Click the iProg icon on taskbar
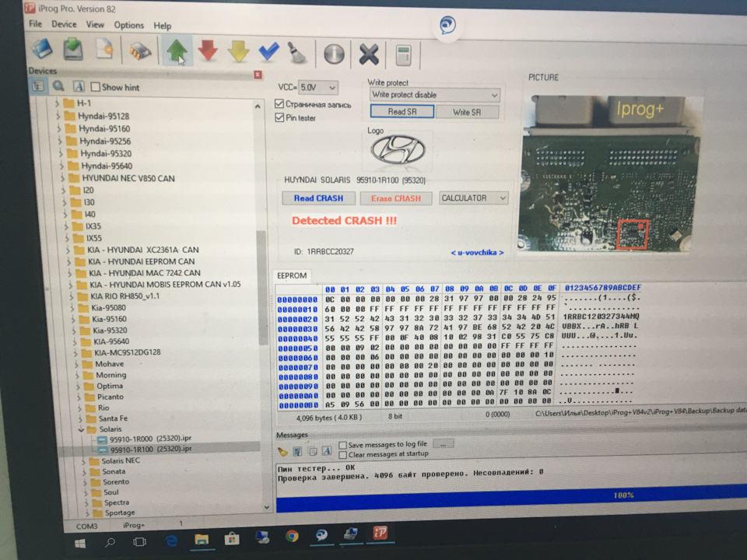 [381, 532]
